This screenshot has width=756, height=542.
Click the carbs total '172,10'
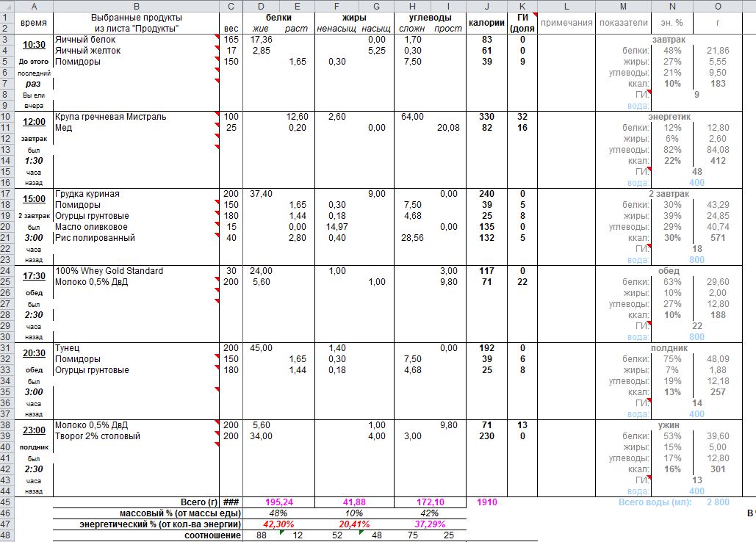[x=430, y=502]
